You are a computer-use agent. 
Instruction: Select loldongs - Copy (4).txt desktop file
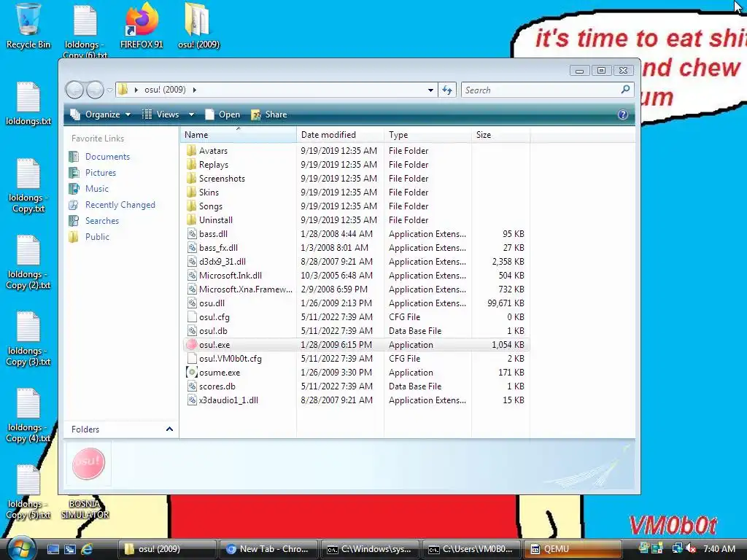click(28, 416)
